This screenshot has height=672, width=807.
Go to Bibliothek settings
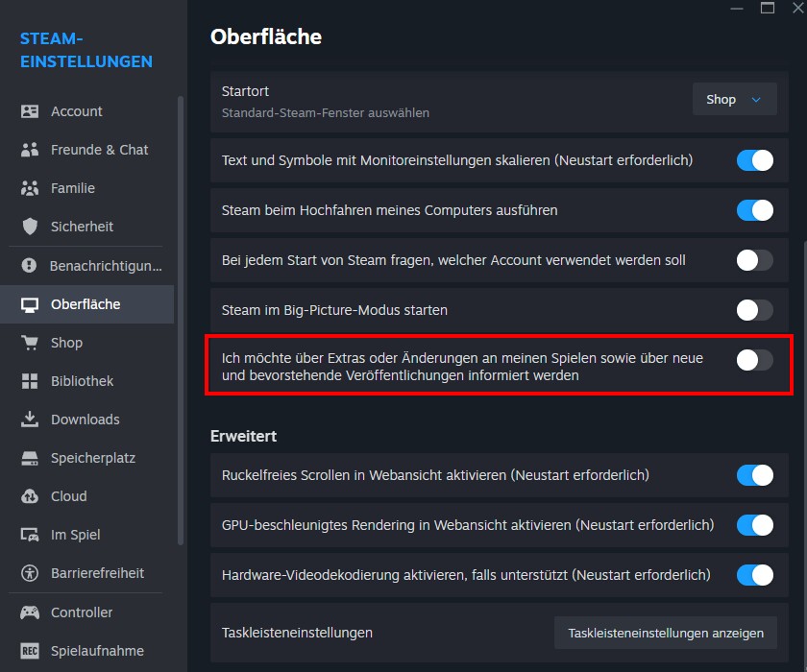click(82, 381)
